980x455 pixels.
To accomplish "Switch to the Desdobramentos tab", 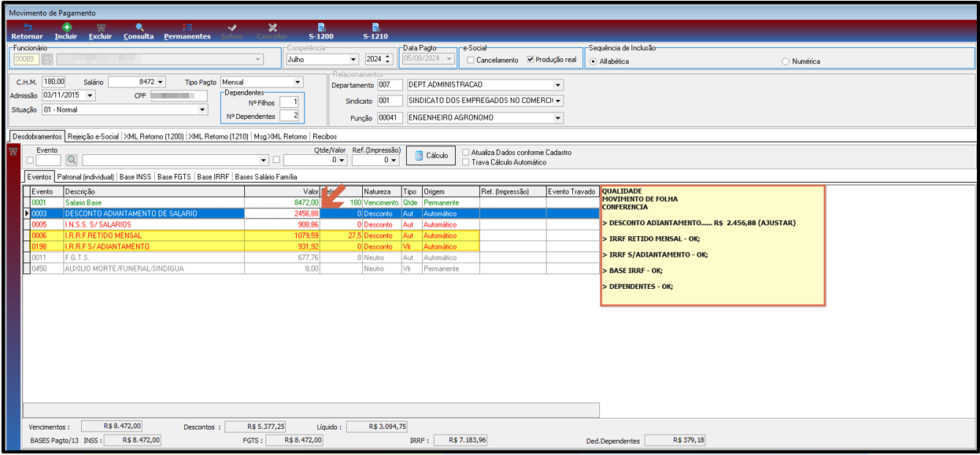I will pos(36,136).
